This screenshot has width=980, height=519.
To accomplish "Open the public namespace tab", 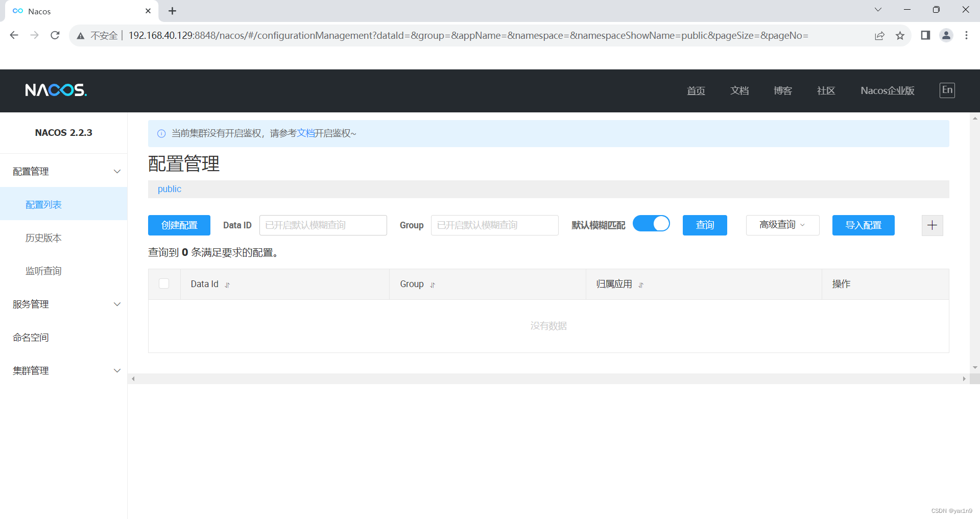I will tap(169, 189).
